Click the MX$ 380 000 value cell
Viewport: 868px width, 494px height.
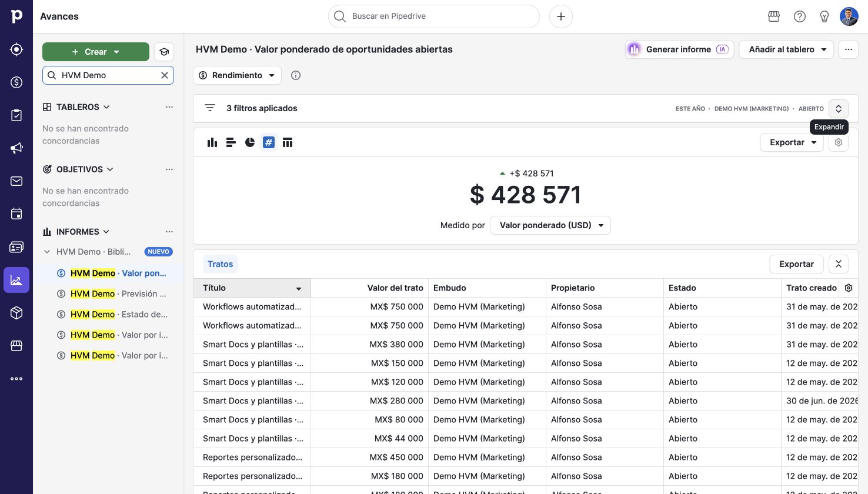pyautogui.click(x=369, y=345)
